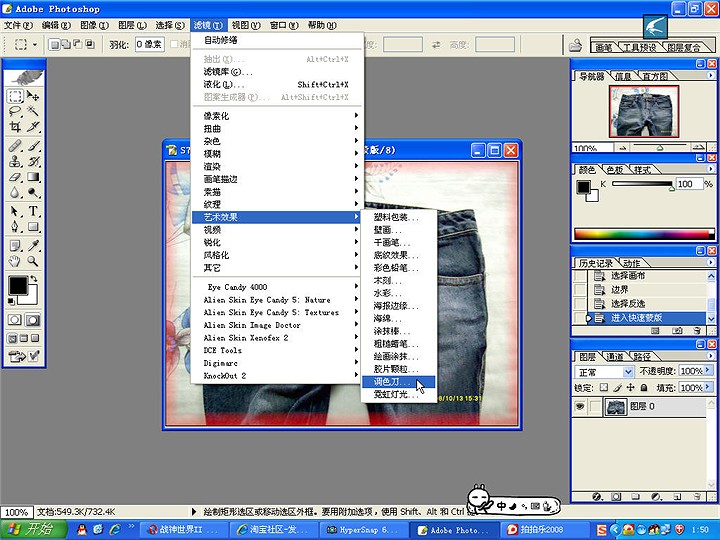The image size is (720, 540).
Task: Select the Zoom tool
Action: (x=33, y=261)
